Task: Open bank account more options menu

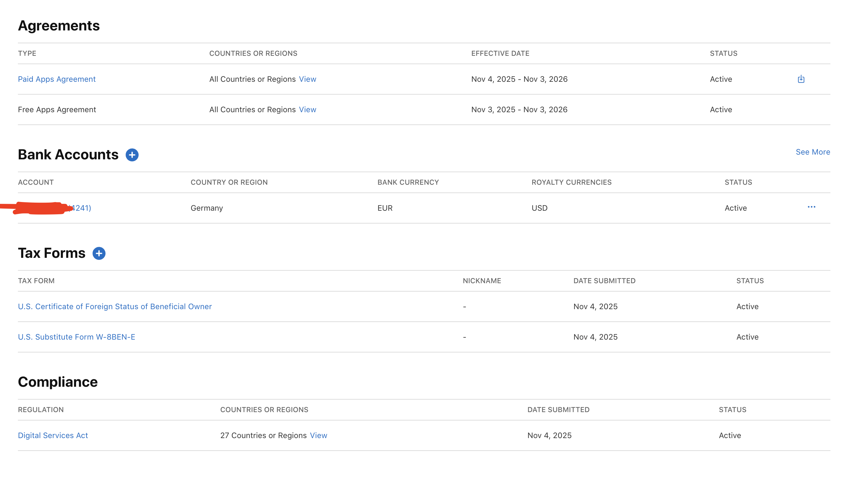Action: [x=811, y=207]
